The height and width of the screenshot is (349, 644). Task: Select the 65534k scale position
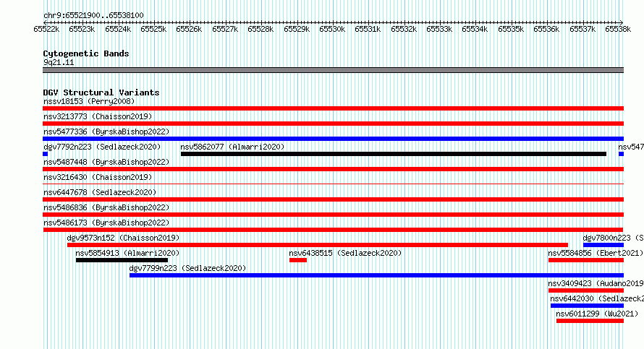[x=475, y=29]
